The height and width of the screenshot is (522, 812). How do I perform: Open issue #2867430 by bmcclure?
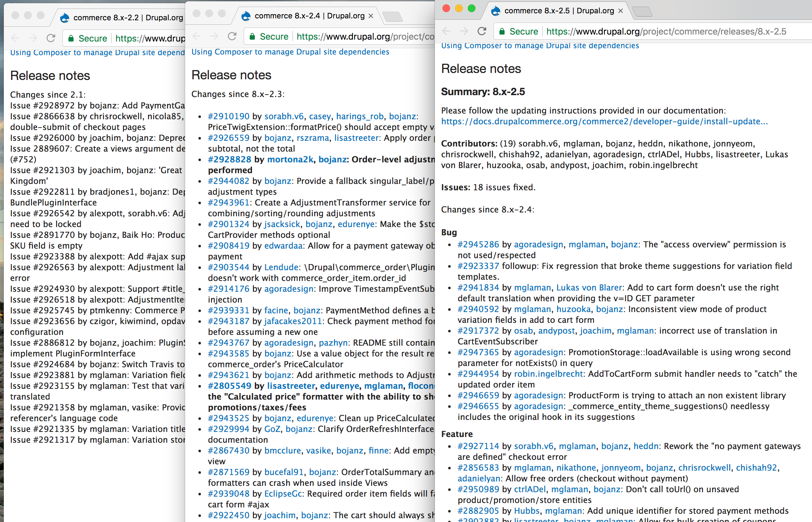click(x=228, y=450)
